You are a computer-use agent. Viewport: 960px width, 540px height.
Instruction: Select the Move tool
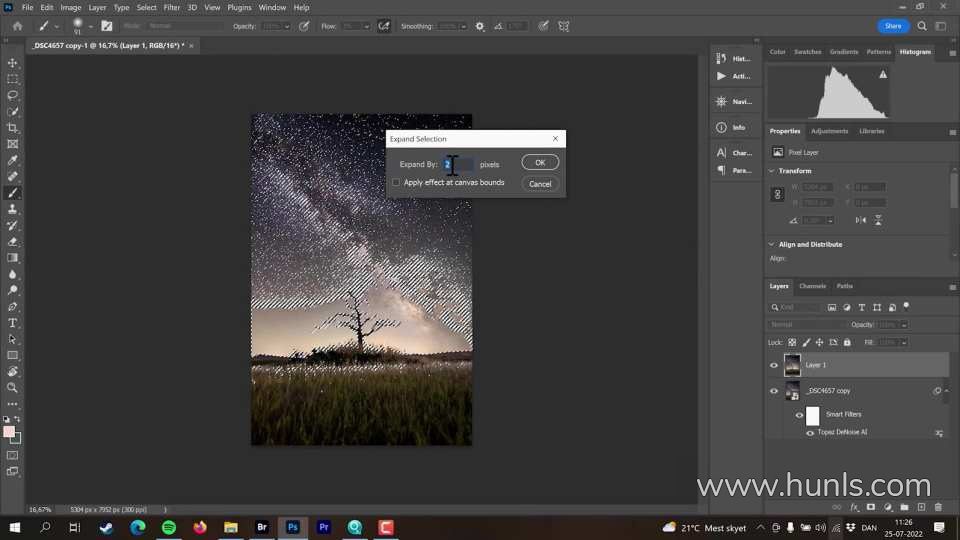13,63
